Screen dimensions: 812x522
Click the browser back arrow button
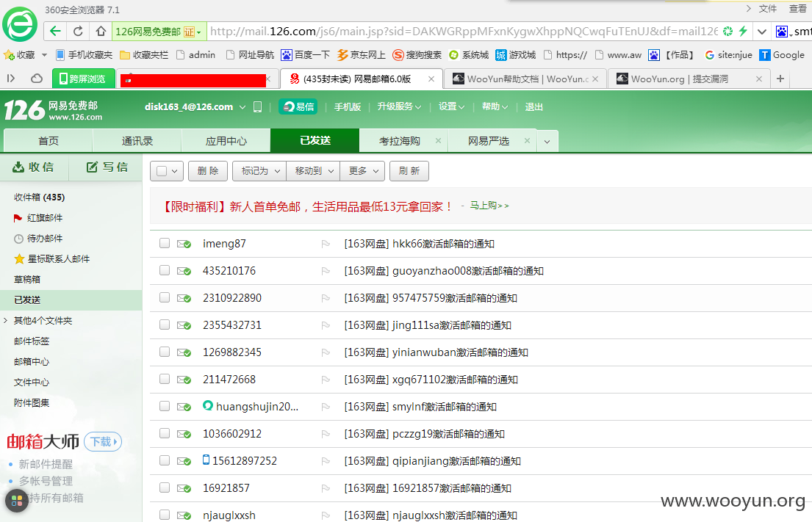click(x=55, y=32)
